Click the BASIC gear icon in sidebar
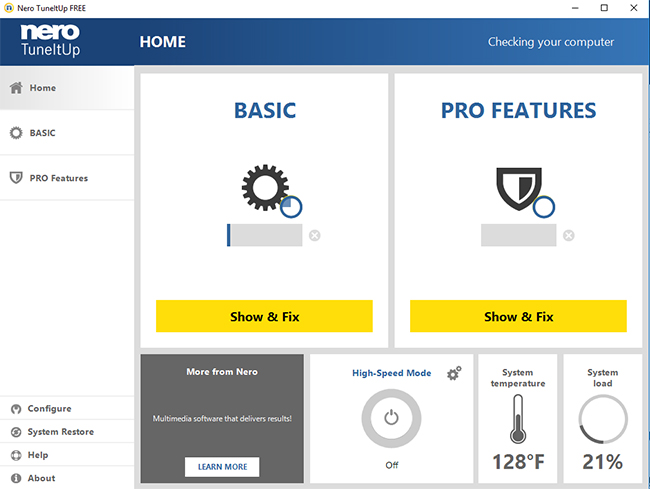The width and height of the screenshot is (650, 489). (16, 133)
